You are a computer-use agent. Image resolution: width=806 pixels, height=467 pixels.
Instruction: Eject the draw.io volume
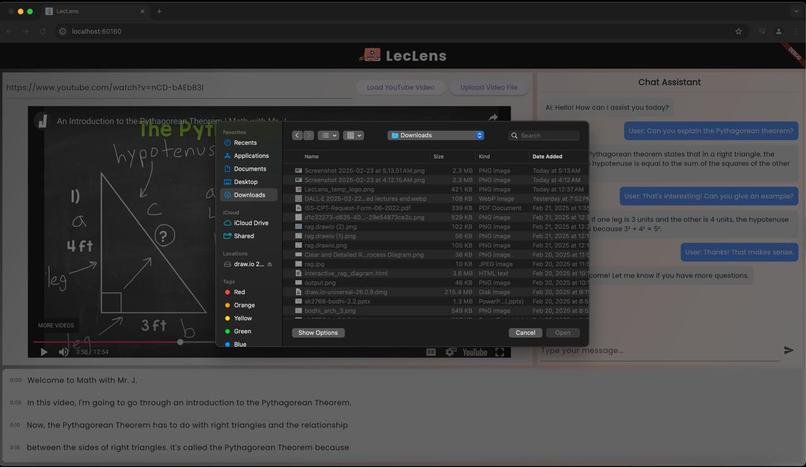click(270, 264)
